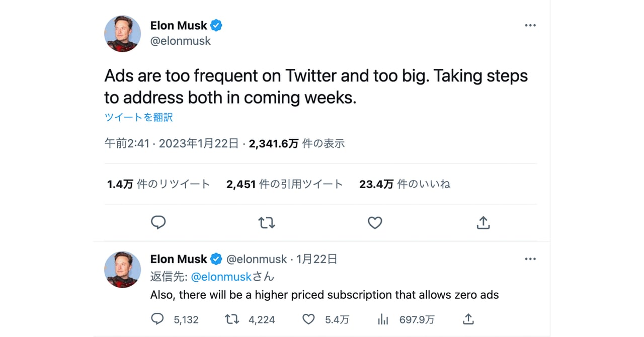
Task: Share the main tweet
Action: (483, 222)
